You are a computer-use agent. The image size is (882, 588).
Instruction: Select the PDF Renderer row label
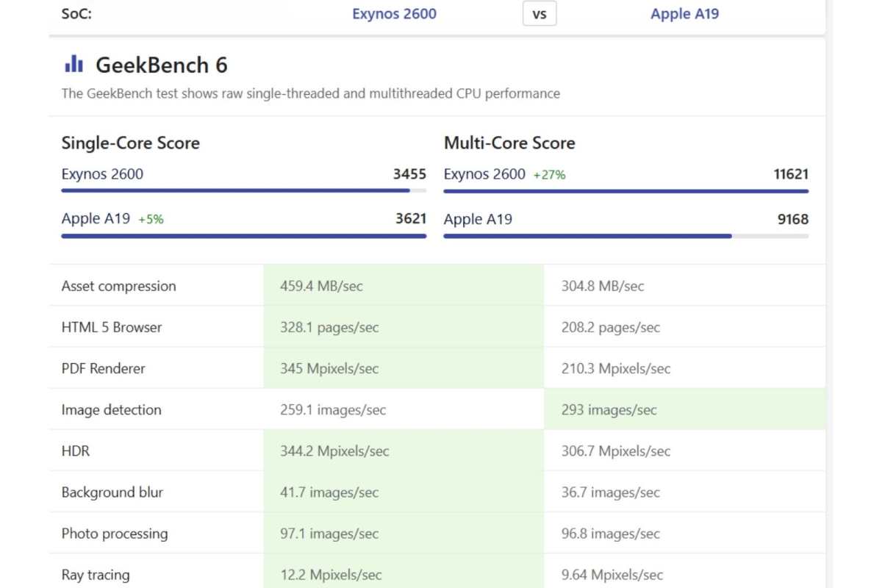click(104, 368)
